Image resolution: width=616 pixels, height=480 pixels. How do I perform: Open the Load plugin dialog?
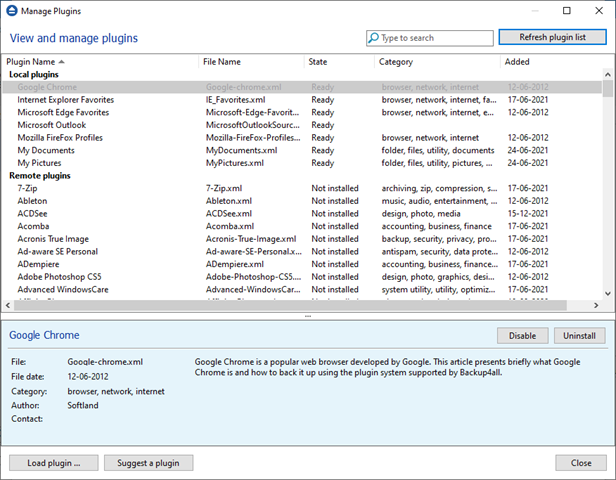54,462
